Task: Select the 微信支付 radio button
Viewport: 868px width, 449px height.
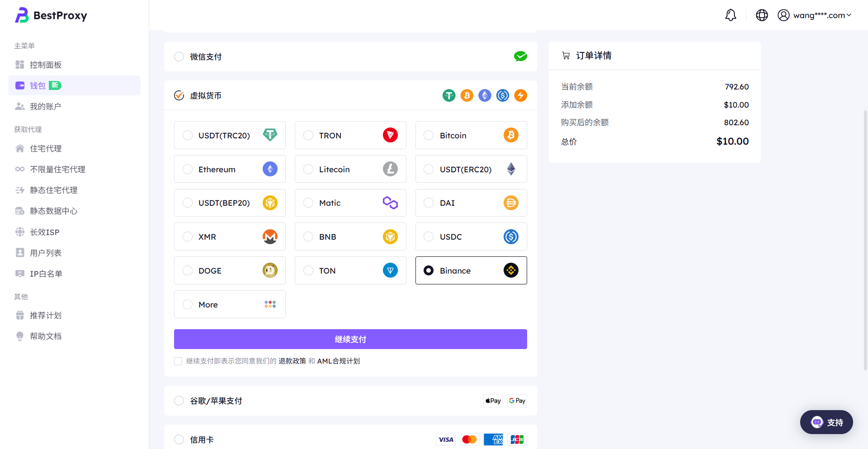Action: click(x=179, y=57)
